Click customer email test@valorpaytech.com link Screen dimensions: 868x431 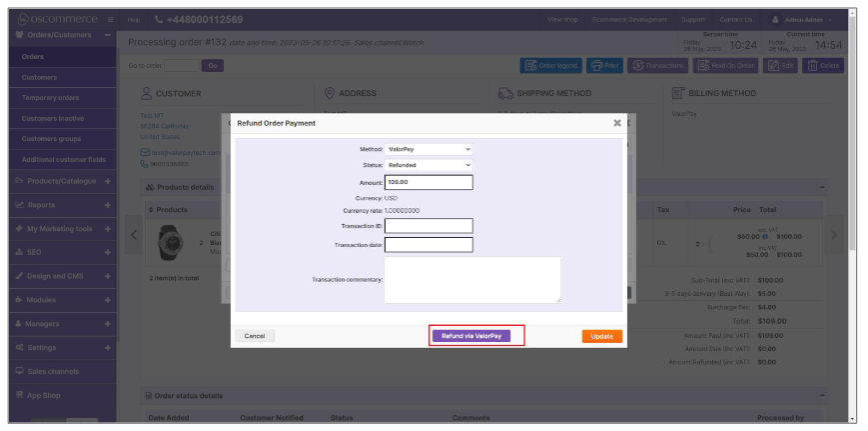coord(185,152)
